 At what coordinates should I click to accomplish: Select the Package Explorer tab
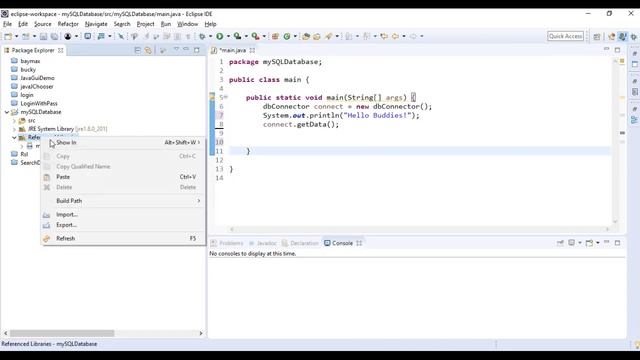pos(33,50)
